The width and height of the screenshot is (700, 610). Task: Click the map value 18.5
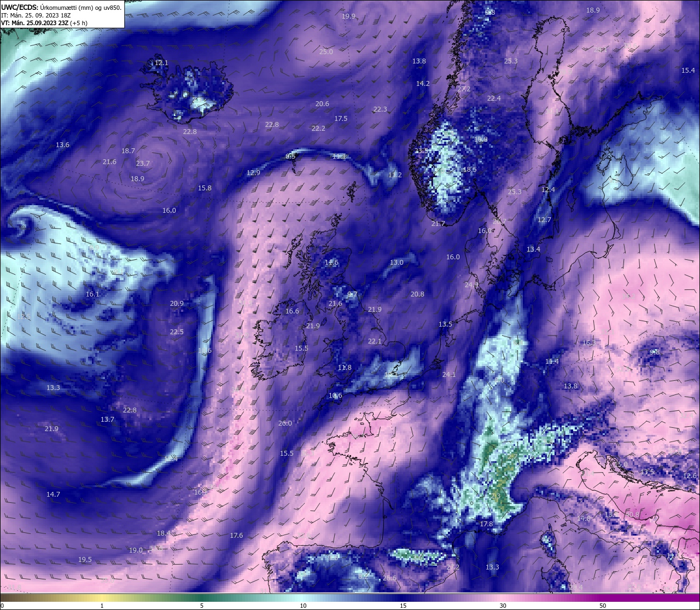470,170
